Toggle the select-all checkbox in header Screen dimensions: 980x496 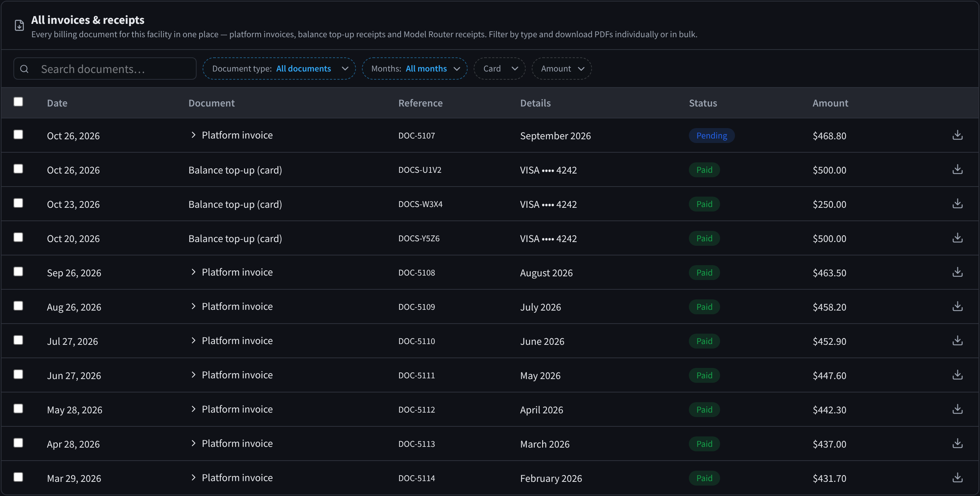click(x=18, y=102)
